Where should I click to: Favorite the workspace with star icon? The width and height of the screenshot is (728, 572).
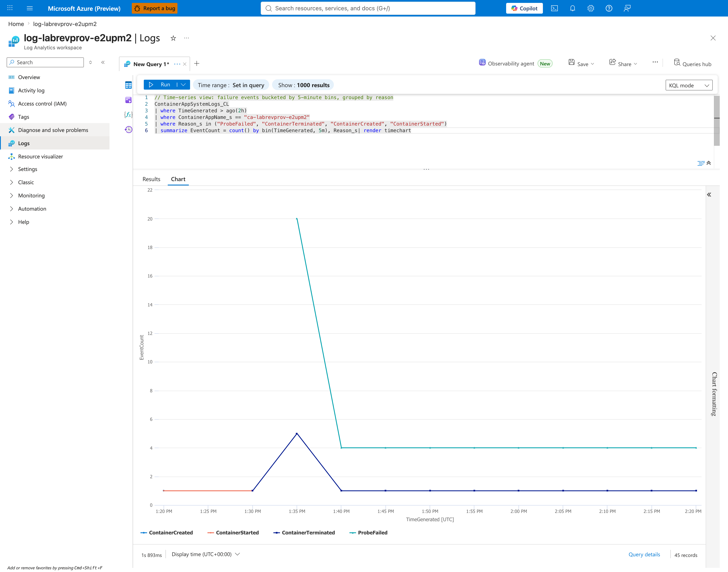coord(173,38)
